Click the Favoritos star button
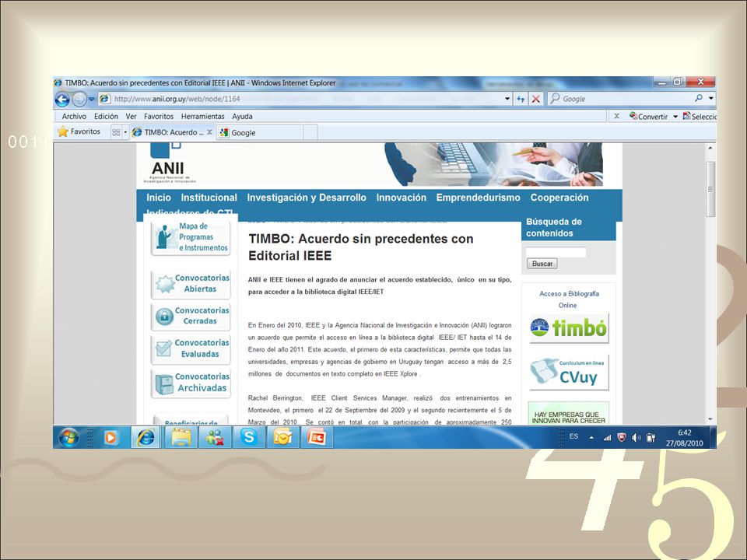Image resolution: width=747 pixels, height=560 pixels. [79, 131]
